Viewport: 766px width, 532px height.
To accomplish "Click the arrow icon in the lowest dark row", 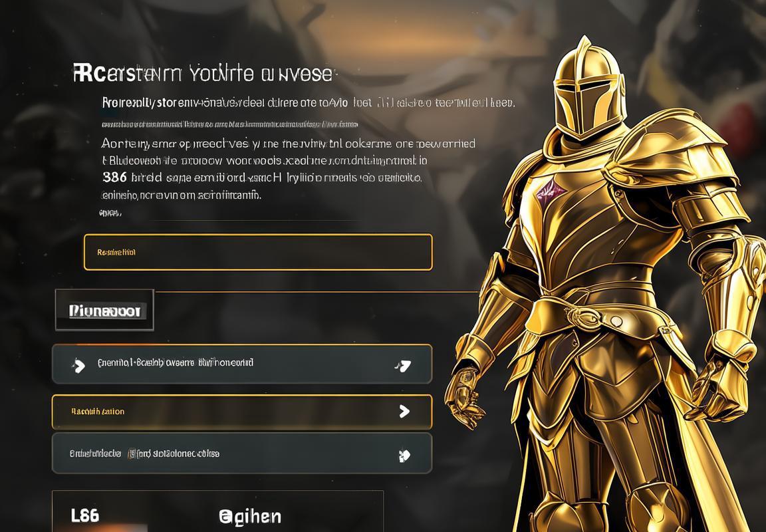I will 404,456.
